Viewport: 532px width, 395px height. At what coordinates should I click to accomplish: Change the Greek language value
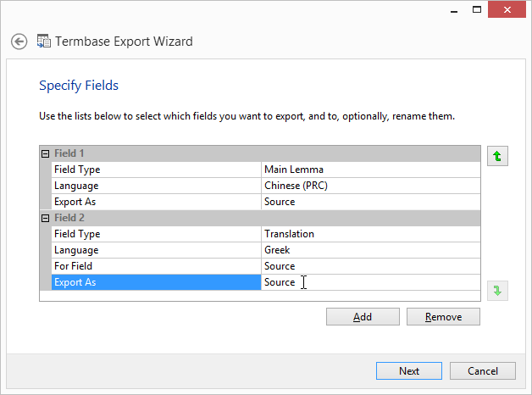373,250
